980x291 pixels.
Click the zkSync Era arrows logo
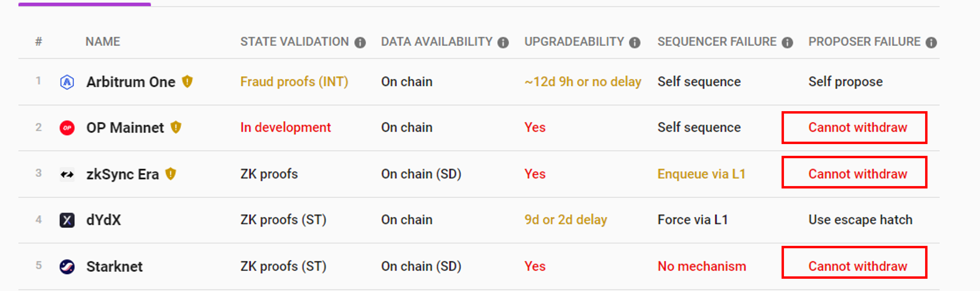(x=67, y=175)
